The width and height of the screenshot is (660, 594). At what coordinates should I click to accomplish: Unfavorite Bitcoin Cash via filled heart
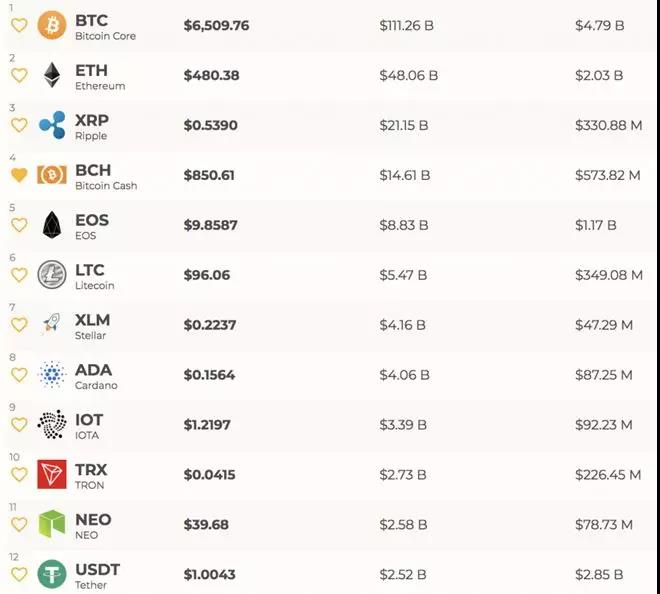19,175
